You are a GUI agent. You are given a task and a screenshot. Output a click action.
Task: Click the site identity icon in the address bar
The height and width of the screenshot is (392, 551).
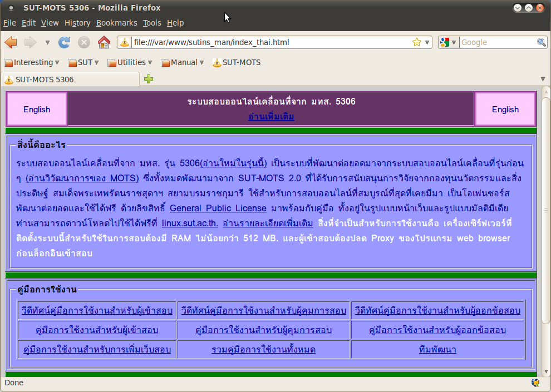tap(125, 42)
